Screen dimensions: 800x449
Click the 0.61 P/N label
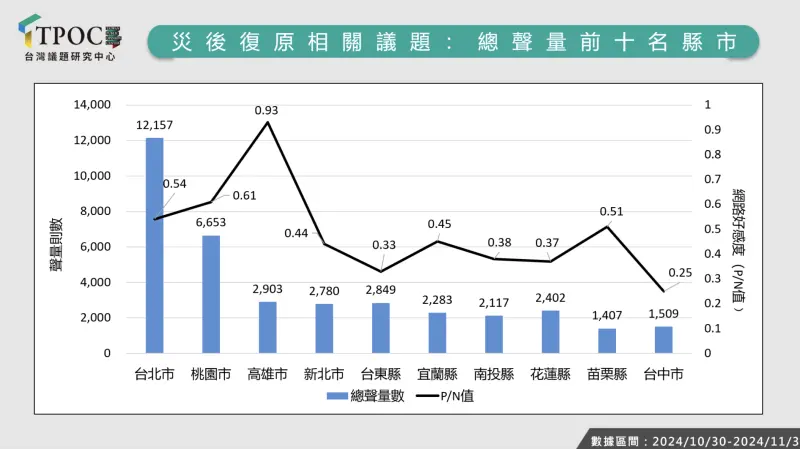244,195
